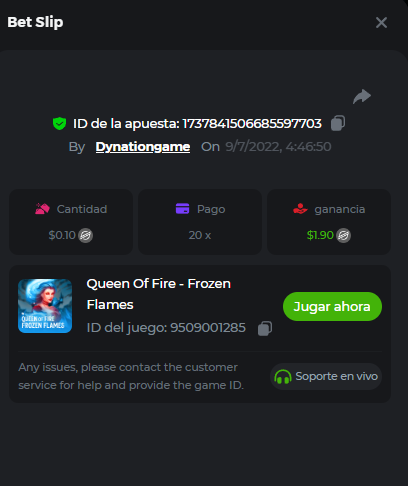
Task: Open the Queen Of Fire game thumbnail
Action: (45, 306)
